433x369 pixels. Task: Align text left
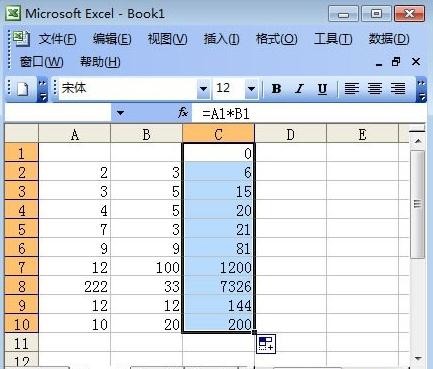351,89
